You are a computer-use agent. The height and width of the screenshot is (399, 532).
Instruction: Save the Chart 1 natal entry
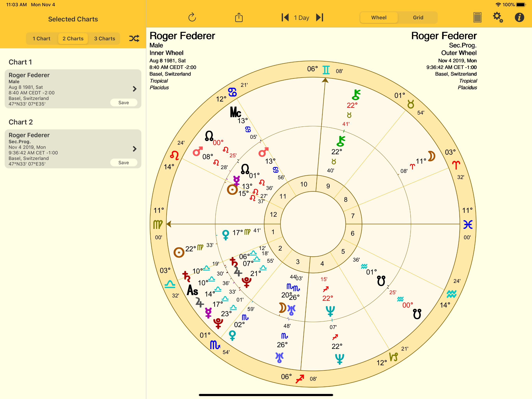tap(123, 102)
